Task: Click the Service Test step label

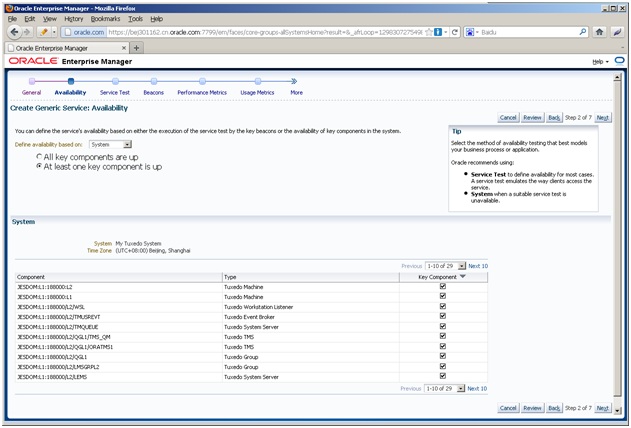Action: [x=115, y=93]
